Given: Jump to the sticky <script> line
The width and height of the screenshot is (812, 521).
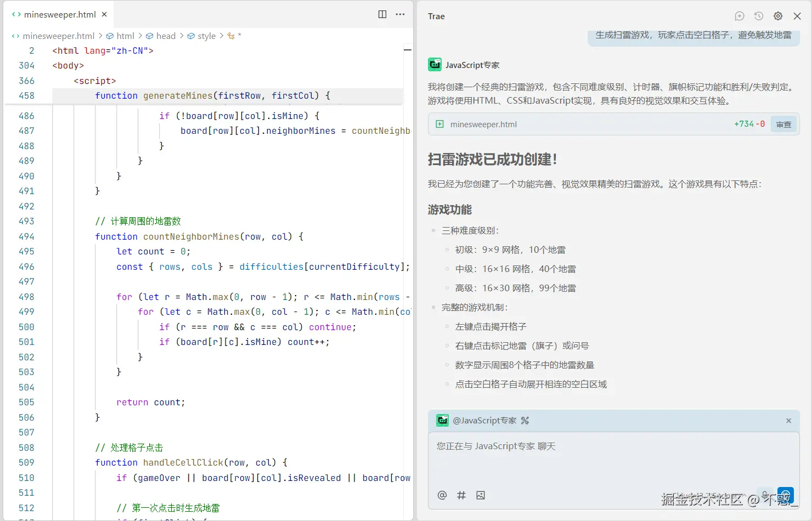Looking at the screenshot, I should [x=95, y=81].
